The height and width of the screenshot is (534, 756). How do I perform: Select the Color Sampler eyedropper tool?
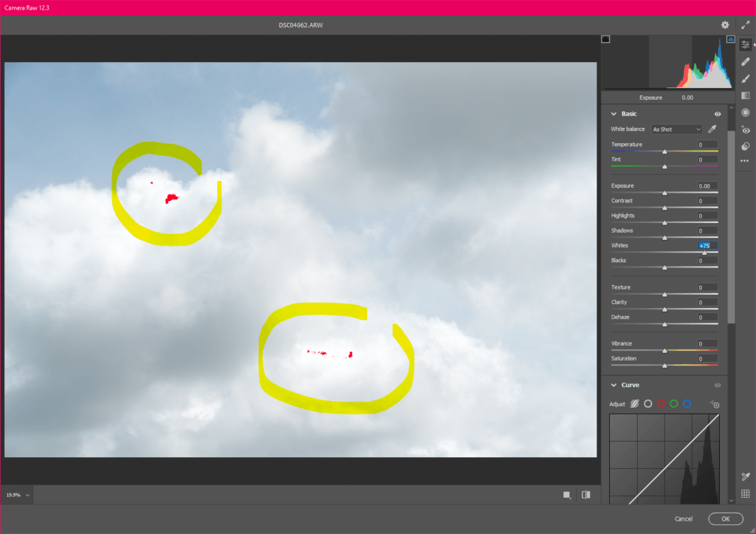tap(746, 476)
